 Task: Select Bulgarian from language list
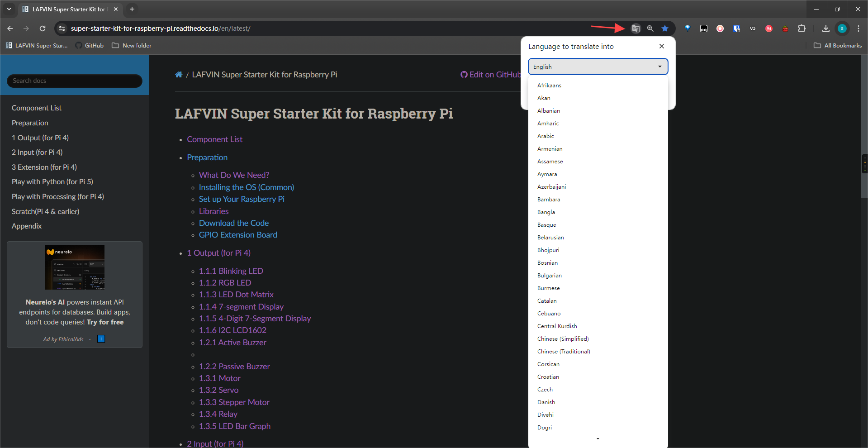(x=549, y=276)
